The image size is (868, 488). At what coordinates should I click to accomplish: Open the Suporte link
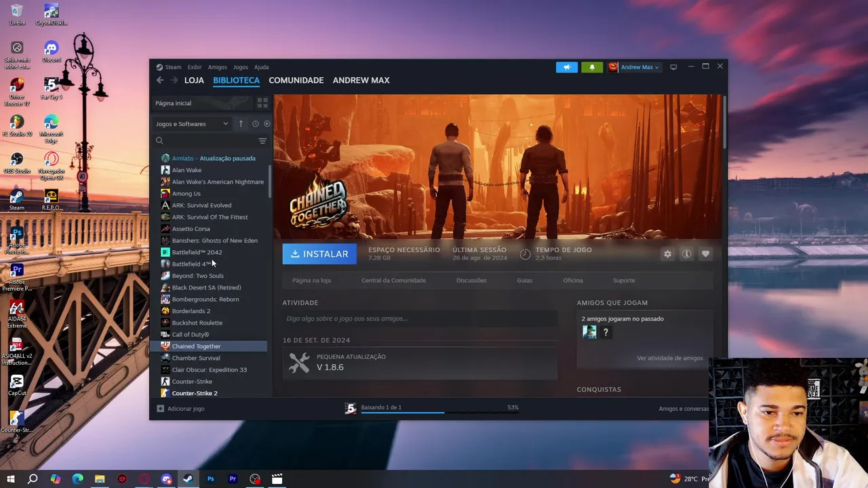(x=624, y=280)
